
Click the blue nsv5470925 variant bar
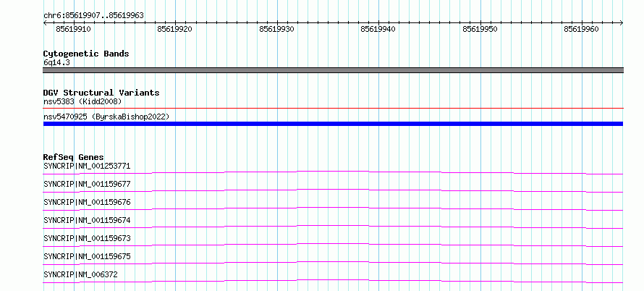(x=333, y=124)
